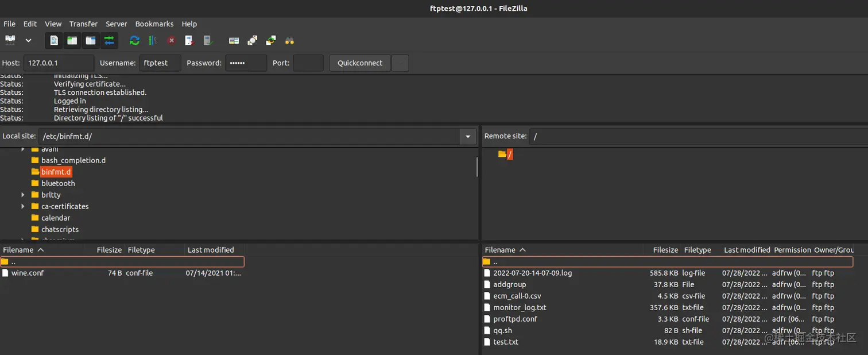Click the Password input field
Screen dimensions: 868x355
tap(246, 63)
